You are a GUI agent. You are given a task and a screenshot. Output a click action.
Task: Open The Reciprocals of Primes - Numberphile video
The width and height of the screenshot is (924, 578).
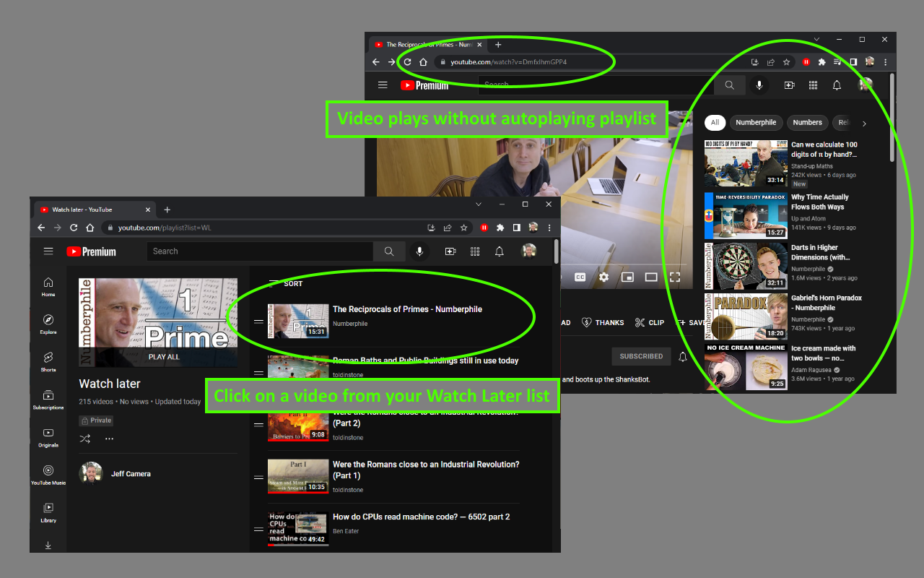pos(407,309)
